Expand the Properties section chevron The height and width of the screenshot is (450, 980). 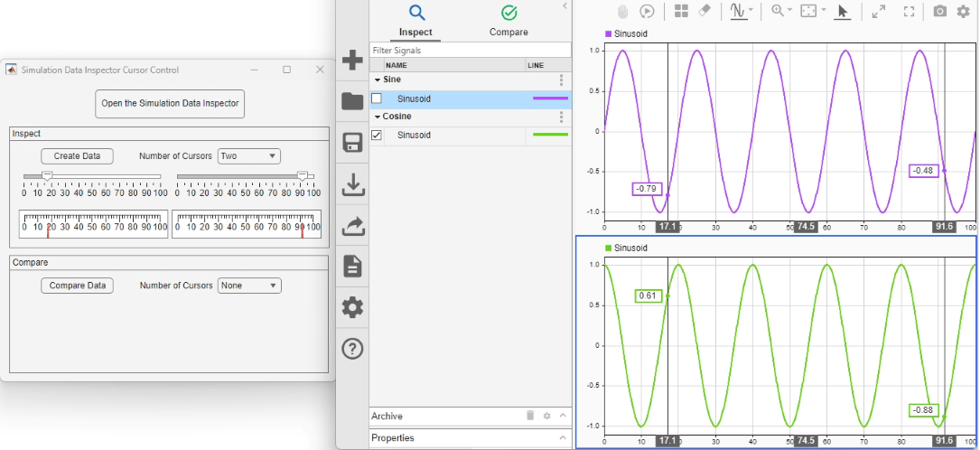(562, 437)
